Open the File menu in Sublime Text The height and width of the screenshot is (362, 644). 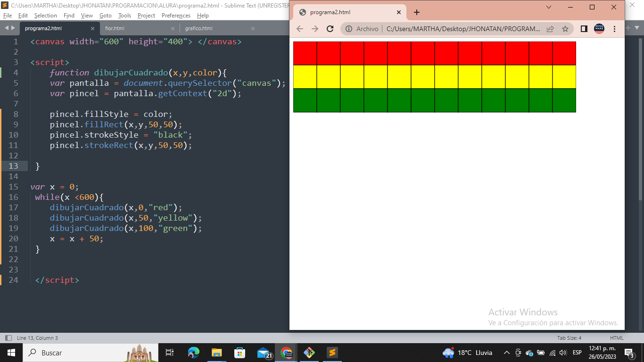(x=7, y=16)
